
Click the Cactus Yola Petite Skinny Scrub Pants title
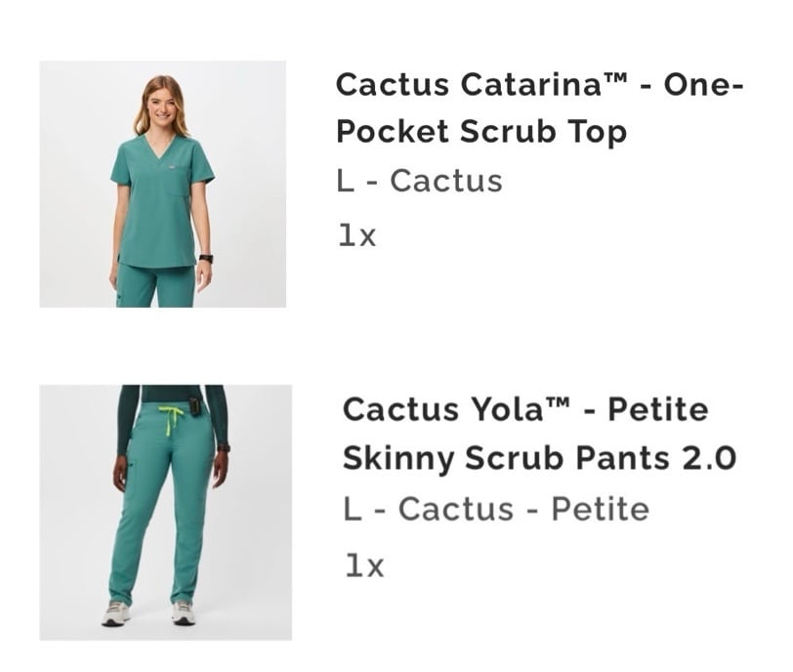click(539, 434)
